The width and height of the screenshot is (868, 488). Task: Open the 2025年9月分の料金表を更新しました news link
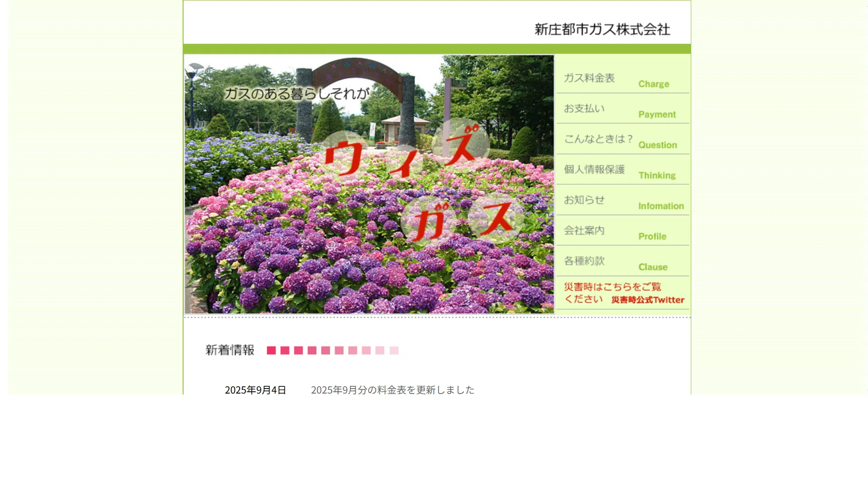tap(392, 390)
